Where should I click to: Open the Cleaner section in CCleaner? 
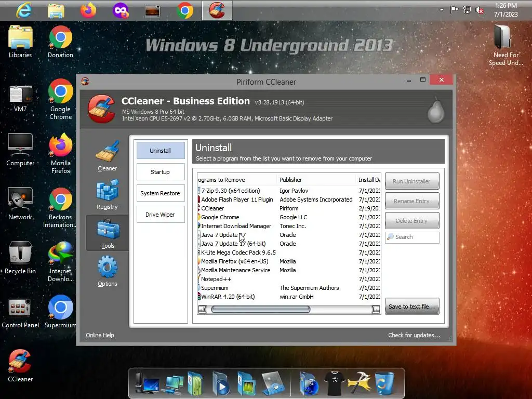[107, 156]
